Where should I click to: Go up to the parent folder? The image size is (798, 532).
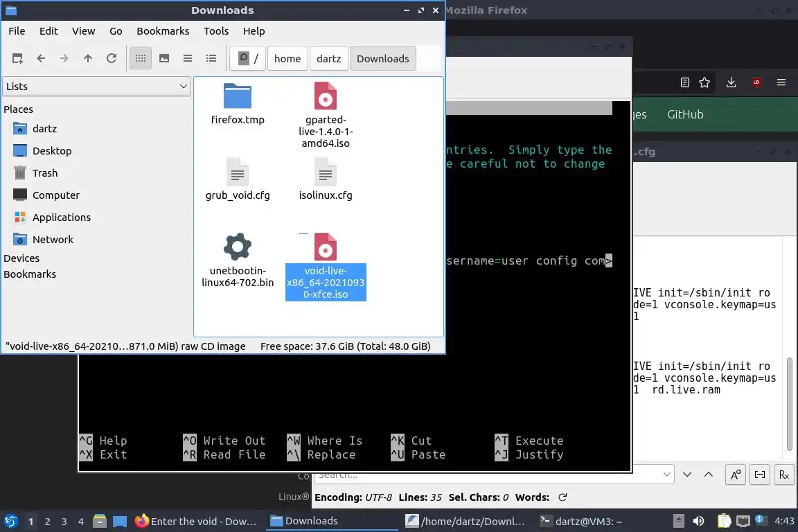click(x=87, y=59)
